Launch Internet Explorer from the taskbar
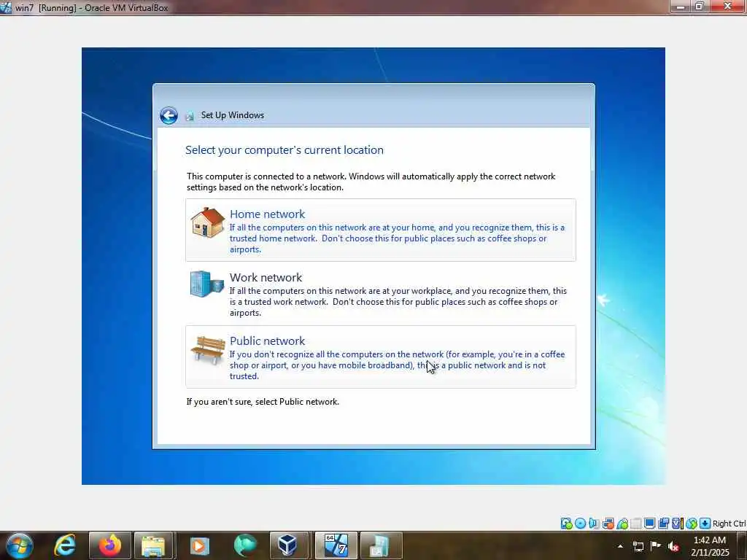Viewport: 747px width, 560px height. point(65,545)
